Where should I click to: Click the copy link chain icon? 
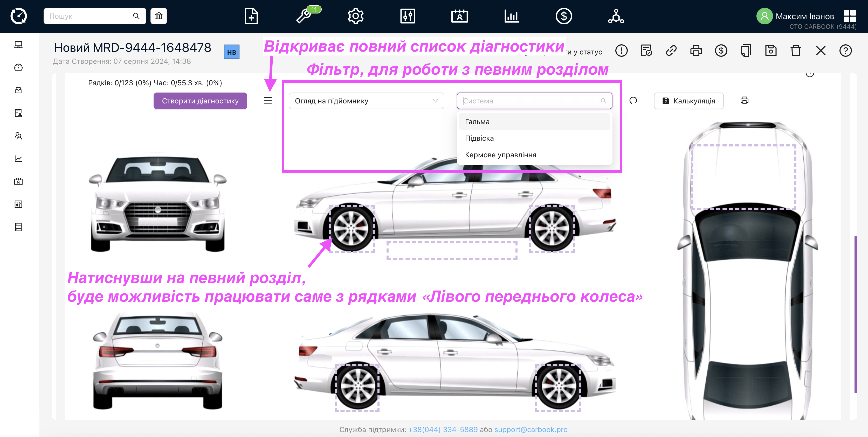tap(671, 51)
